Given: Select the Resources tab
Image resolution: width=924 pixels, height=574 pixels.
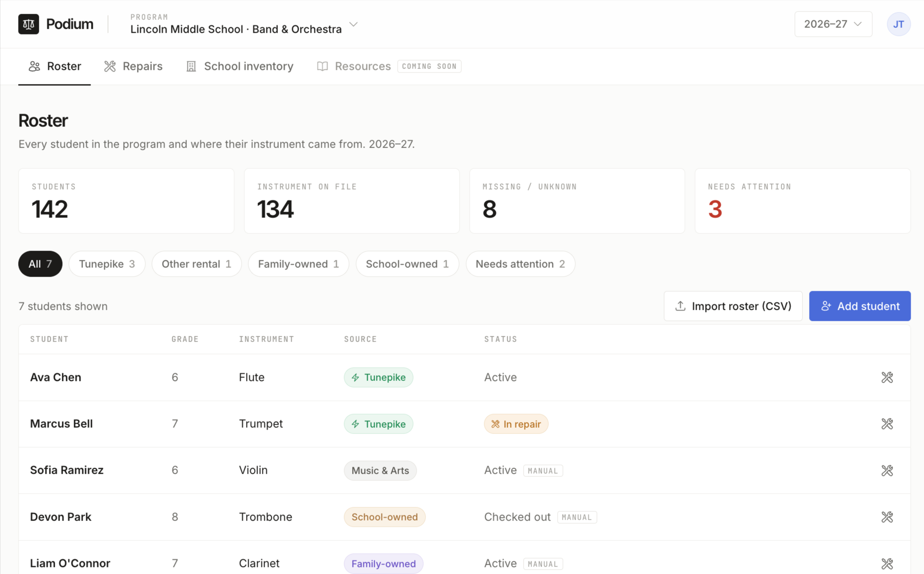Looking at the screenshot, I should 354,66.
